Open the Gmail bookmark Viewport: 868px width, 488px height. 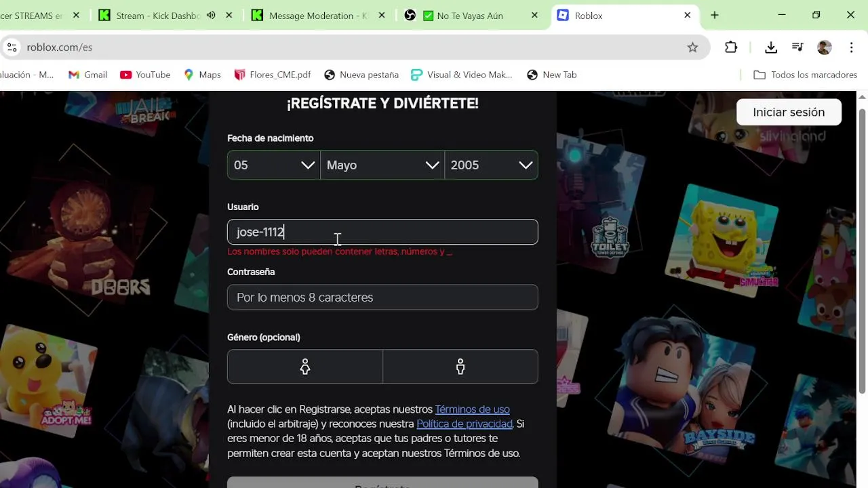click(88, 75)
